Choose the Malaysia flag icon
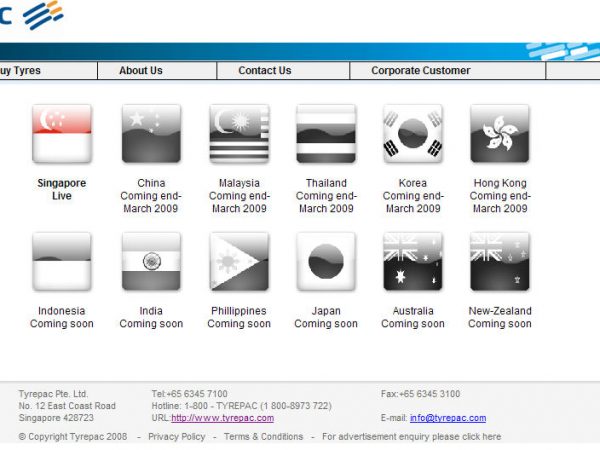This screenshot has width=600, height=450. [240, 134]
